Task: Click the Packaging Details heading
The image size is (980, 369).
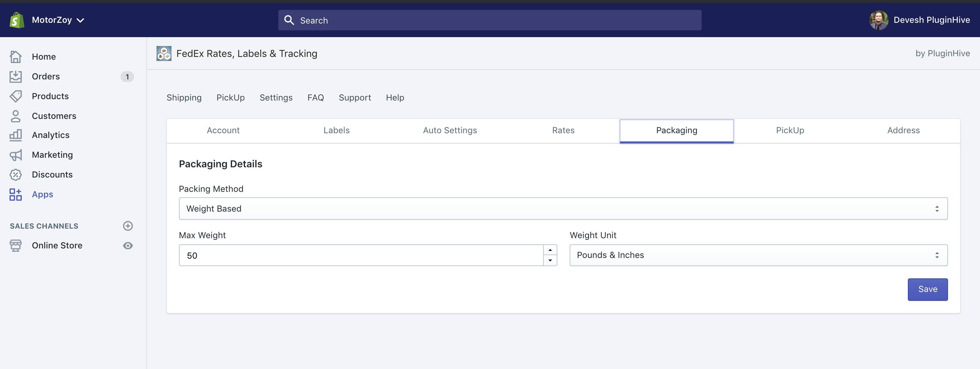Action: tap(220, 164)
